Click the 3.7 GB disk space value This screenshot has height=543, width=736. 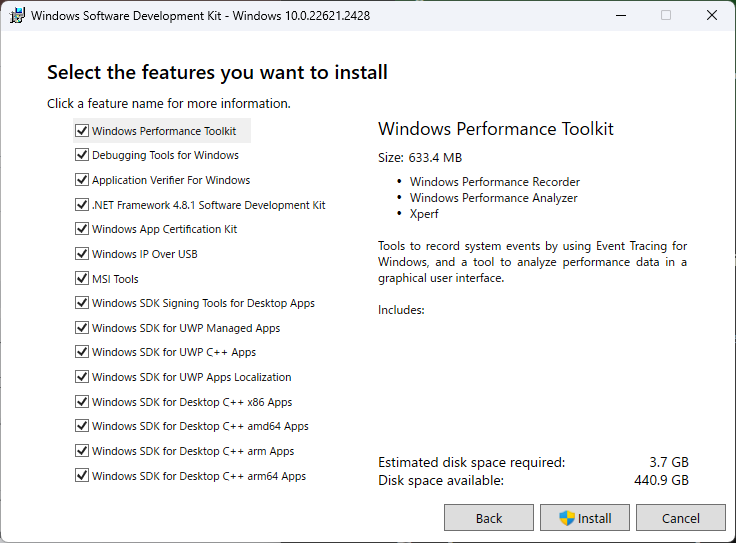669,462
